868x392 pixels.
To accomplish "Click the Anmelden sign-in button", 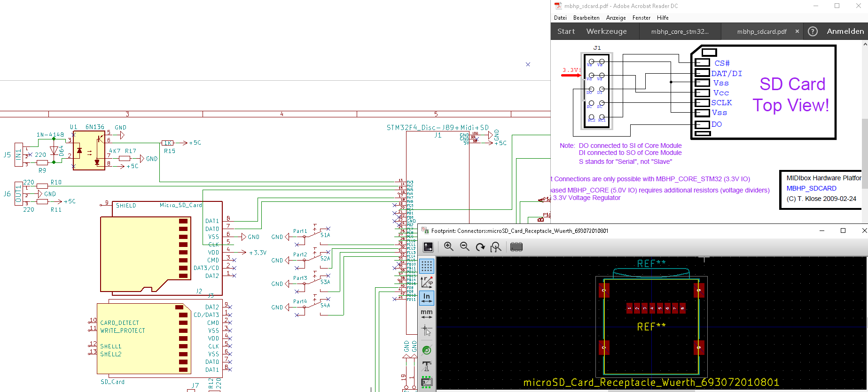I will (x=845, y=31).
